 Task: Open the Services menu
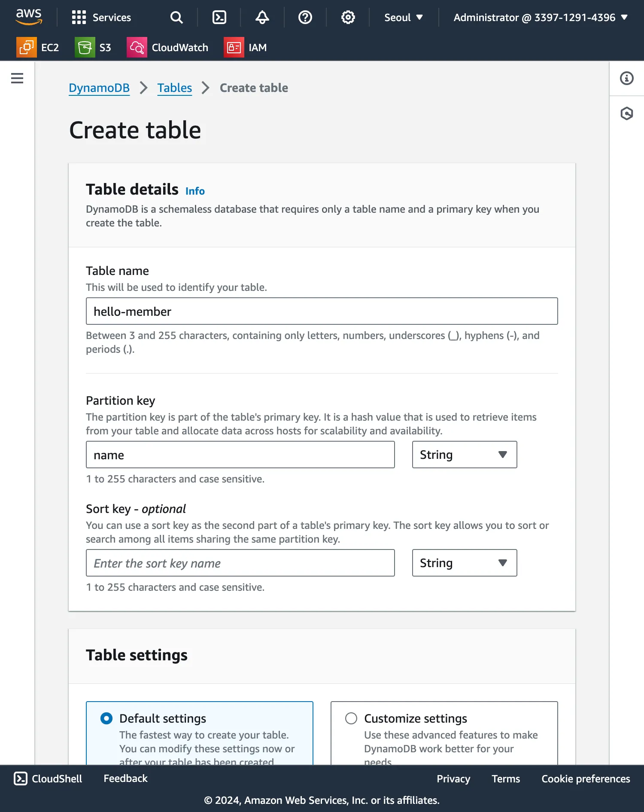[x=102, y=18]
